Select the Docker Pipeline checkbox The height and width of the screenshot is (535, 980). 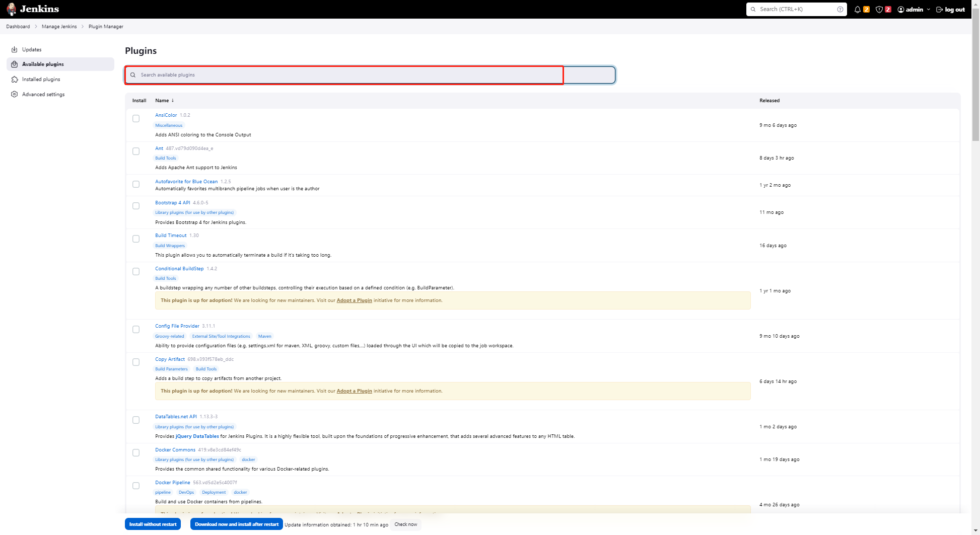[136, 486]
